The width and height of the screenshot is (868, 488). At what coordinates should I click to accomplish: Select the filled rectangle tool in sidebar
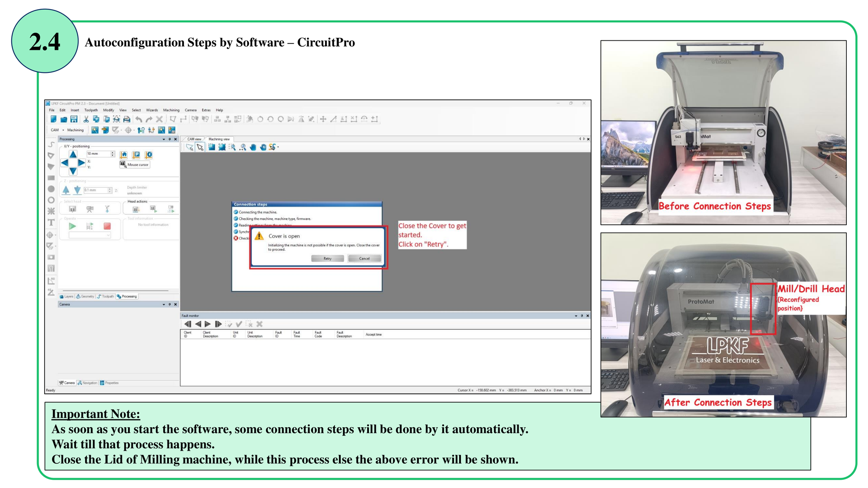(x=51, y=178)
